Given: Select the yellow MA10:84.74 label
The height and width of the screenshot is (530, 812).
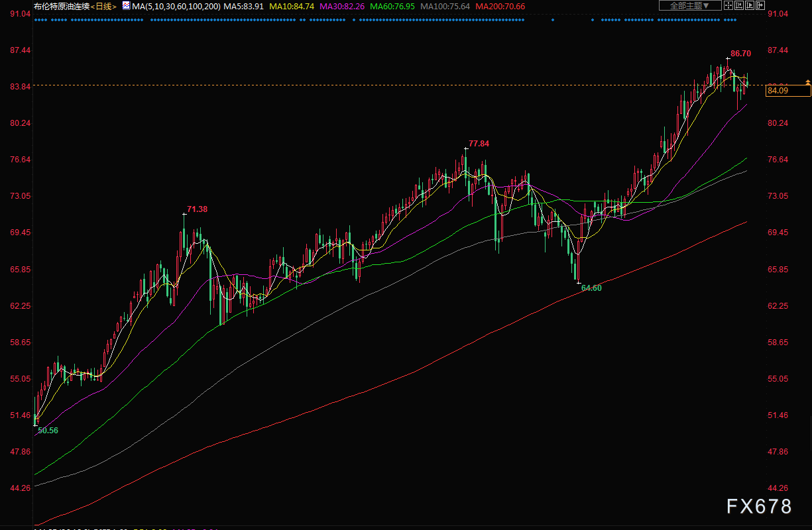Looking at the screenshot, I should [292, 6].
